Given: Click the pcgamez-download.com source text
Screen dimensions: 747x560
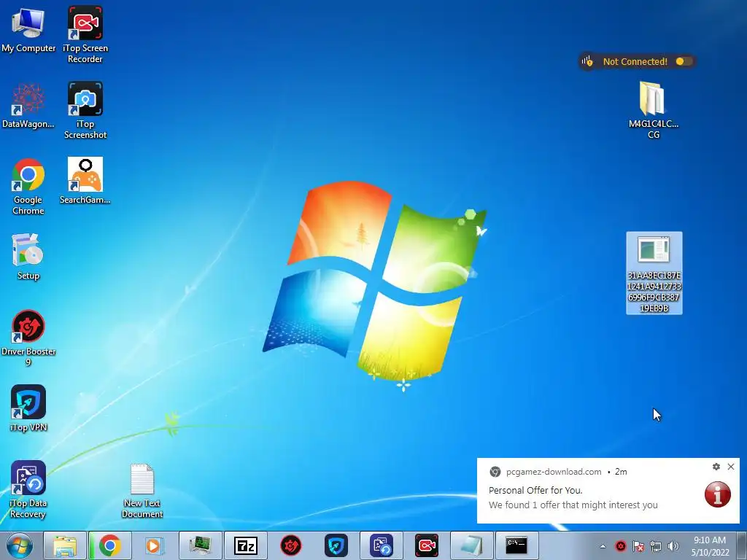Looking at the screenshot, I should pos(554,472).
